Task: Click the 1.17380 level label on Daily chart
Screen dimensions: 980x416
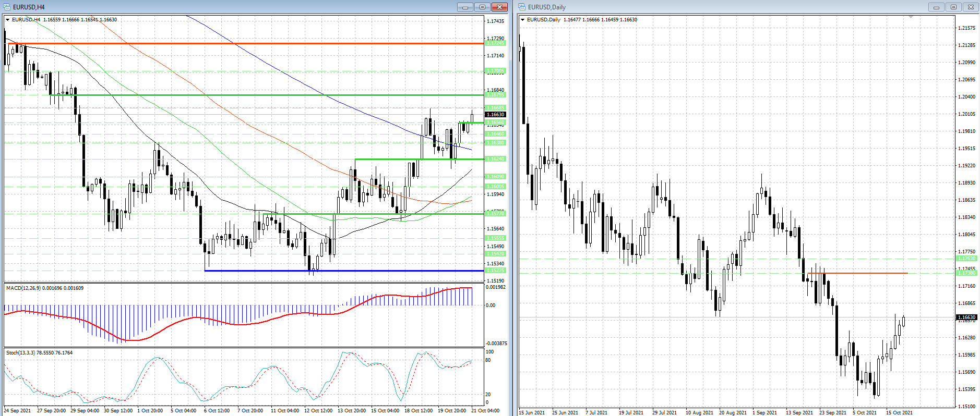Action: click(x=966, y=273)
